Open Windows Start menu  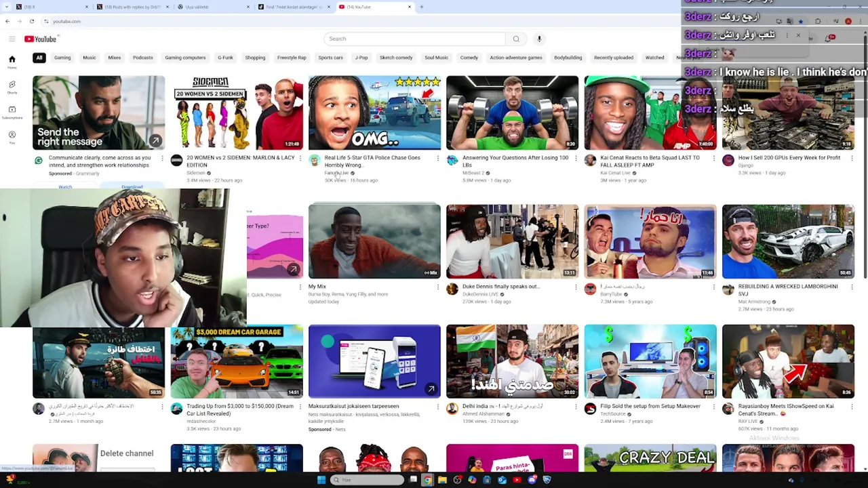coord(321,480)
